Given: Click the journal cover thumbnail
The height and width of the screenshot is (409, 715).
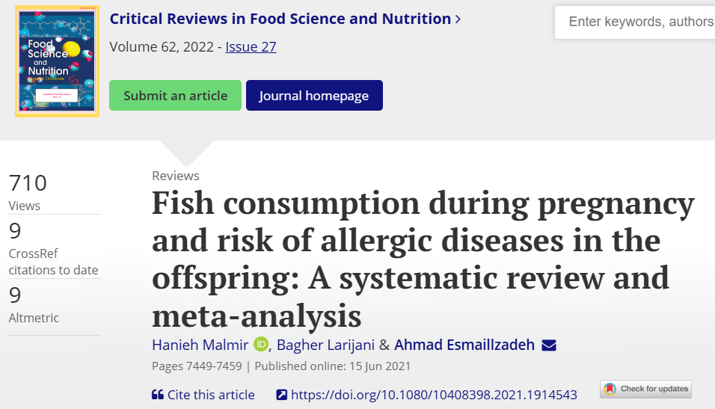Looking at the screenshot, I should pyautogui.click(x=57, y=61).
